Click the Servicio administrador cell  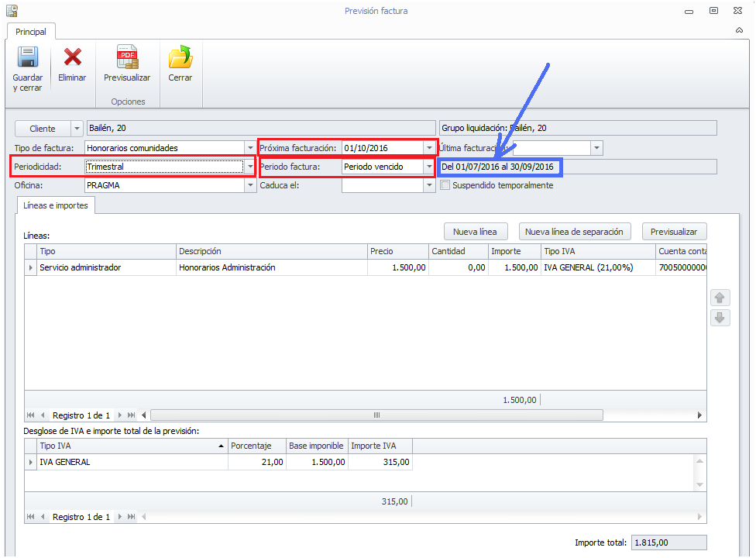pos(106,267)
